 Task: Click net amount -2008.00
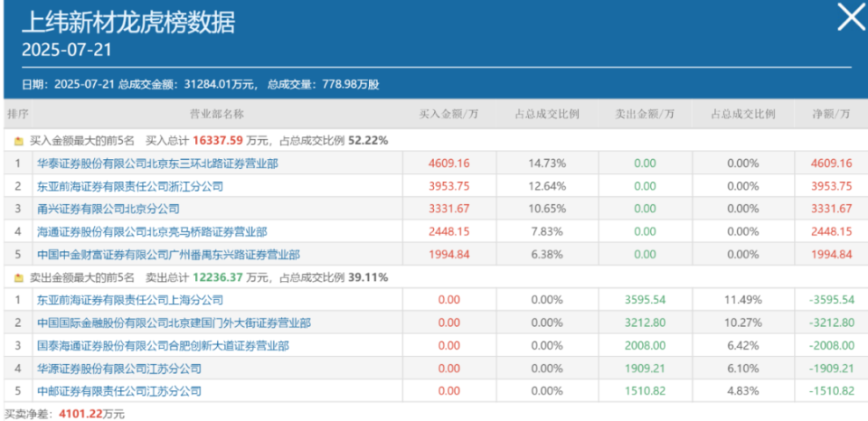(832, 346)
